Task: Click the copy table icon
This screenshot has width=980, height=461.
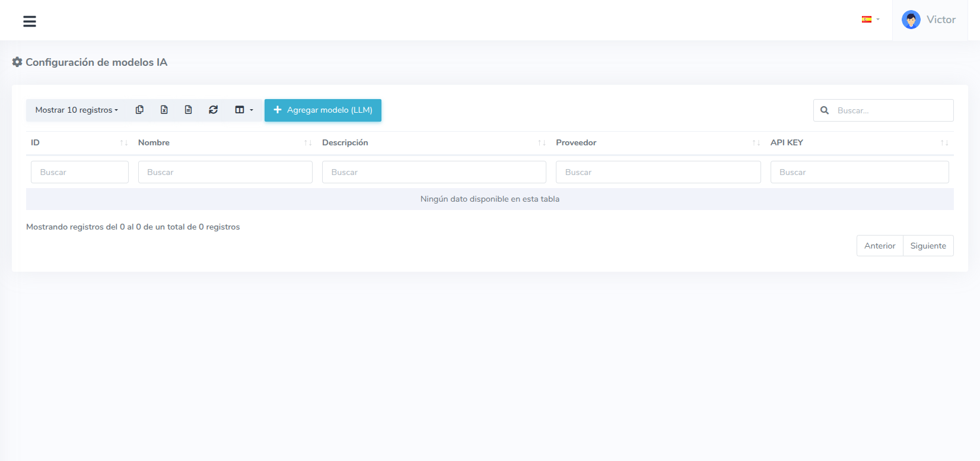Action: (139, 110)
